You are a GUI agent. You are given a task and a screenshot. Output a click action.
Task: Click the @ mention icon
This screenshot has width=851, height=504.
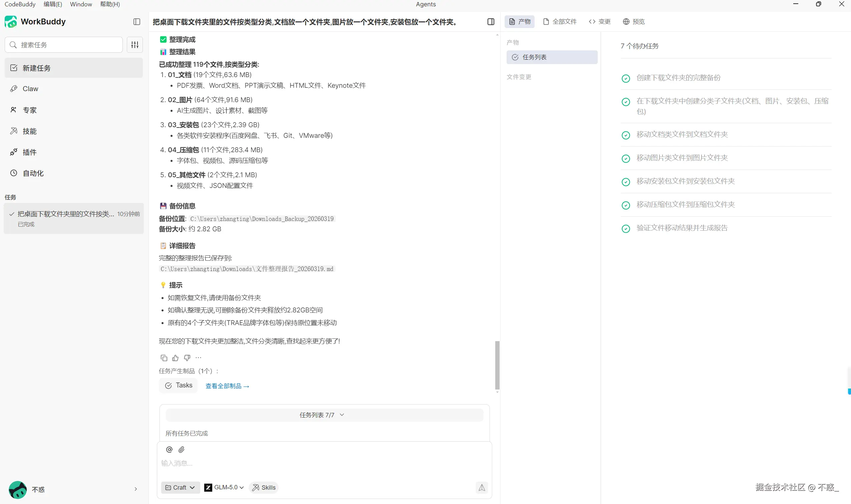(x=169, y=450)
